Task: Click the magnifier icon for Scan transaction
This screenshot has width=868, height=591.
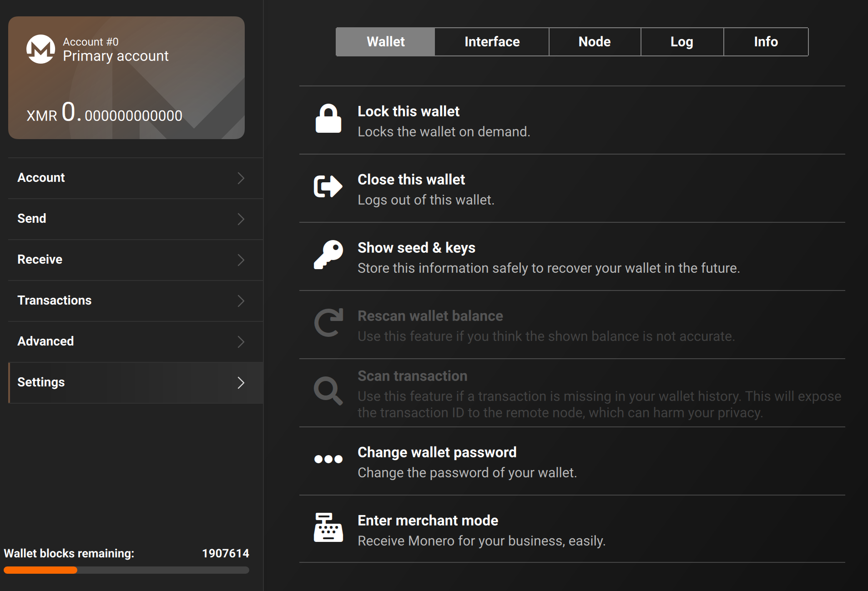Action: click(x=328, y=390)
